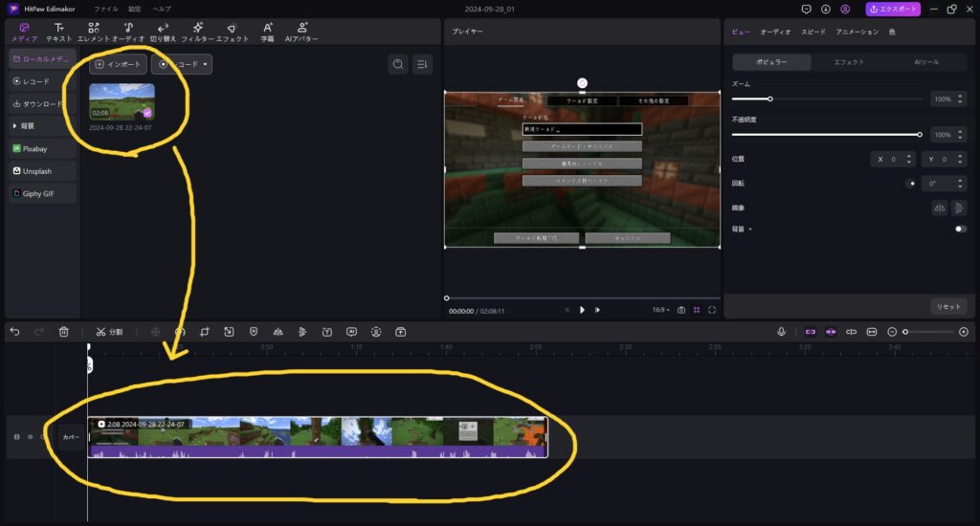The height and width of the screenshot is (526, 980).
Task: Take a snapshot of the player frame
Action: point(681,310)
